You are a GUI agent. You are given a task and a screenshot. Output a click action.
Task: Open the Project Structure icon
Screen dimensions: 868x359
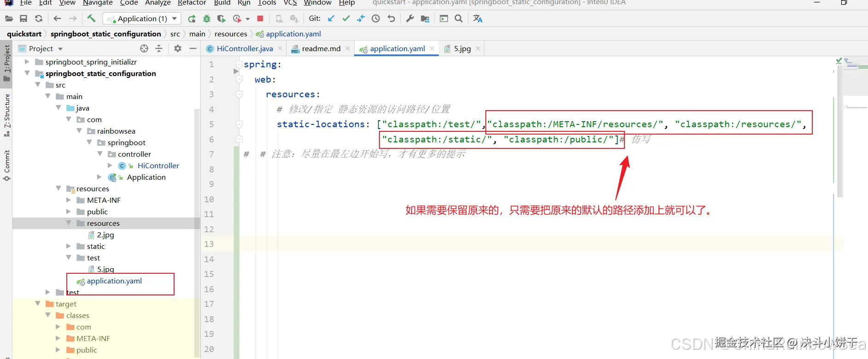point(425,19)
